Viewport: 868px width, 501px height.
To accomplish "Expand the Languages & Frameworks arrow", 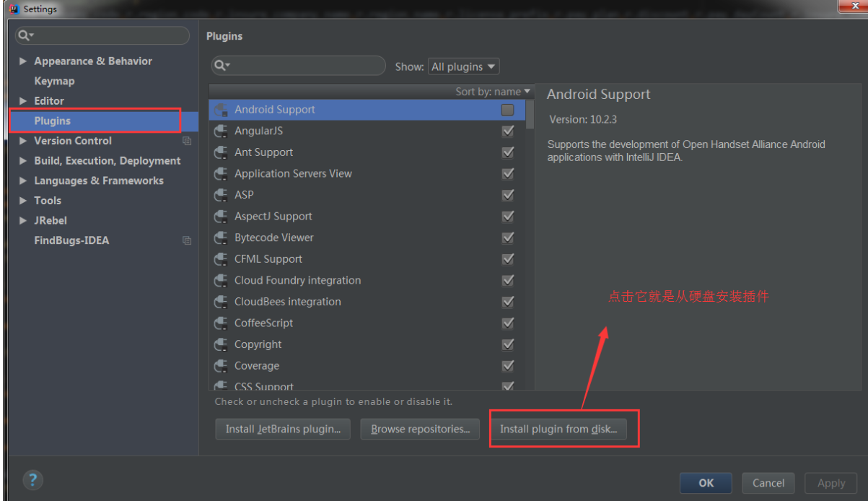I will click(x=23, y=180).
